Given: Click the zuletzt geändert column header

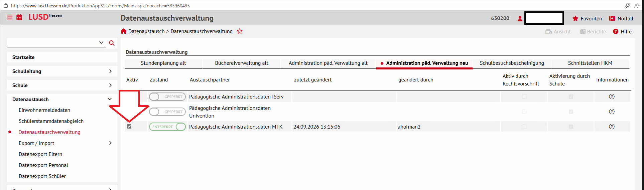Looking at the screenshot, I should (x=313, y=80).
